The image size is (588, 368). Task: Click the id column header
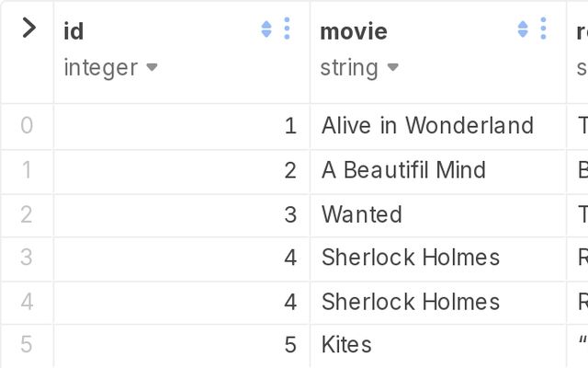[x=73, y=31]
